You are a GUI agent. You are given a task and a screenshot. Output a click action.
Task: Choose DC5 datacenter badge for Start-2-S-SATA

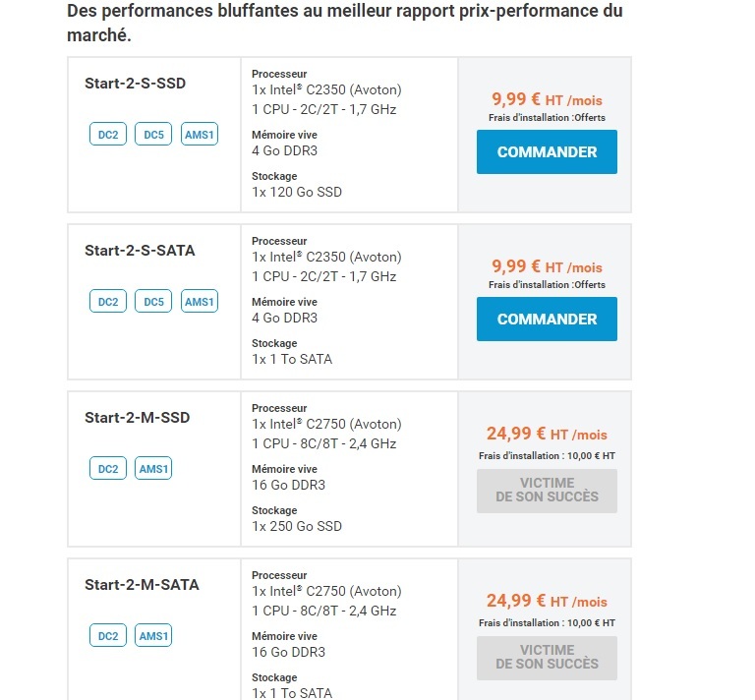[x=153, y=302]
